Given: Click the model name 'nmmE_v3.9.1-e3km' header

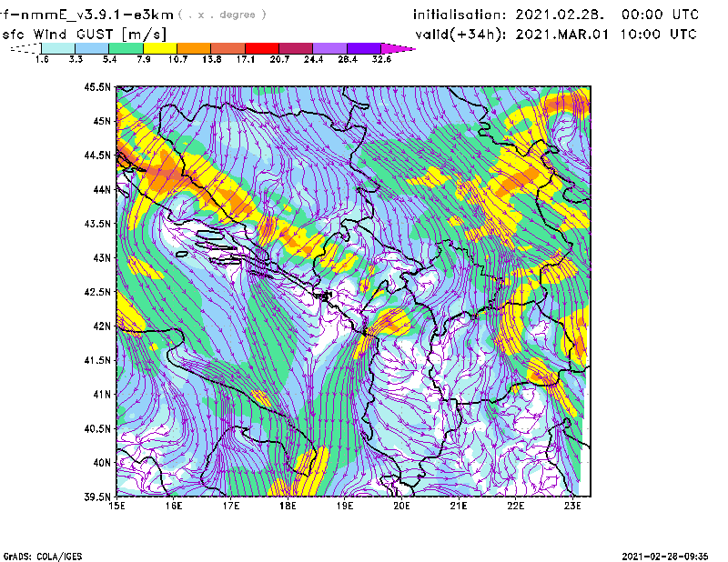Looking at the screenshot, I should click(x=96, y=15).
